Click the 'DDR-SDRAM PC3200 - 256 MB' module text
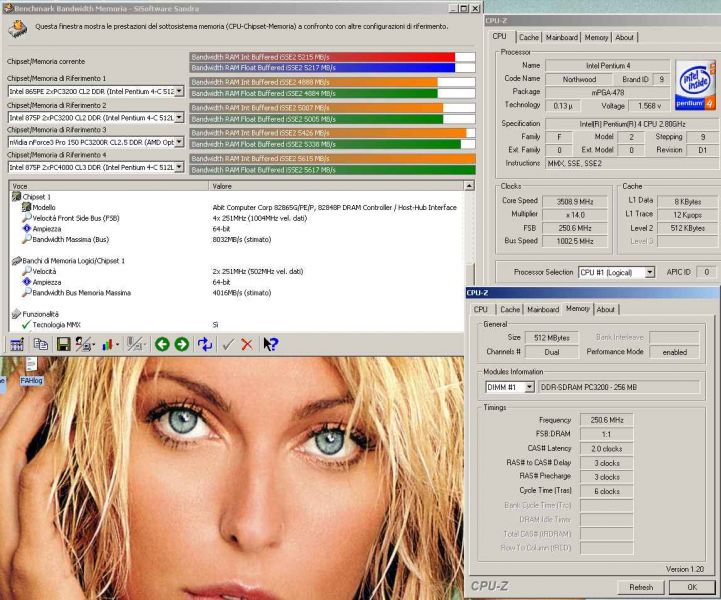 coord(589,387)
